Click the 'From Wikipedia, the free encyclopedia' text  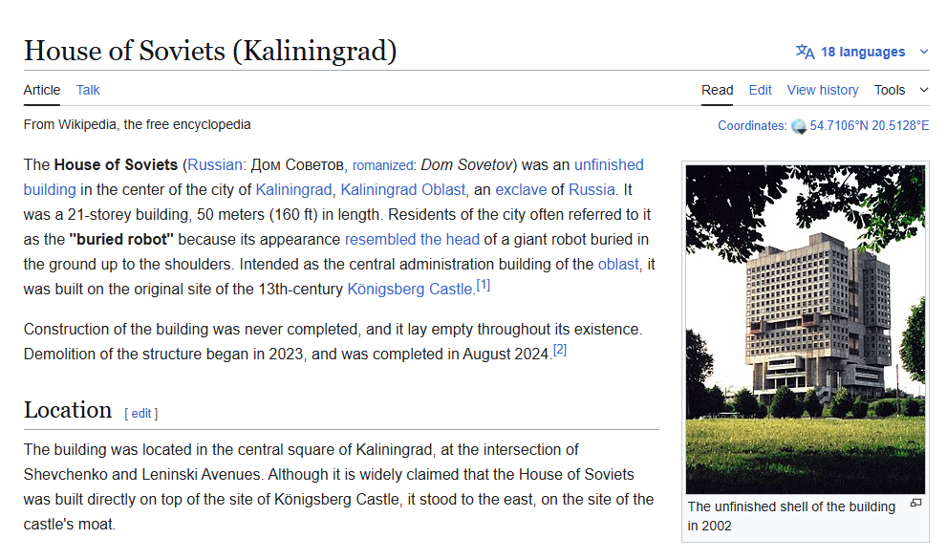[137, 124]
